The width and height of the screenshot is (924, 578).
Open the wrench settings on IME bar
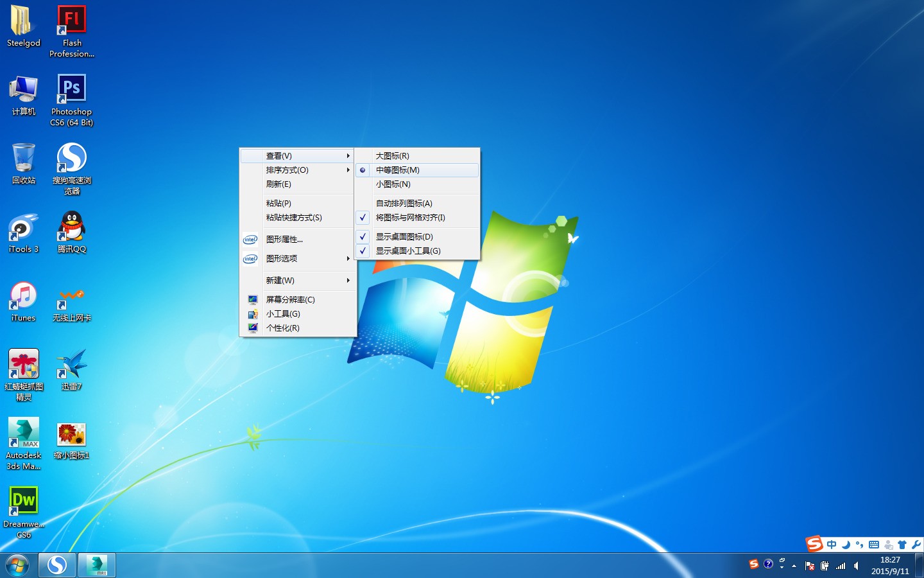(x=916, y=545)
